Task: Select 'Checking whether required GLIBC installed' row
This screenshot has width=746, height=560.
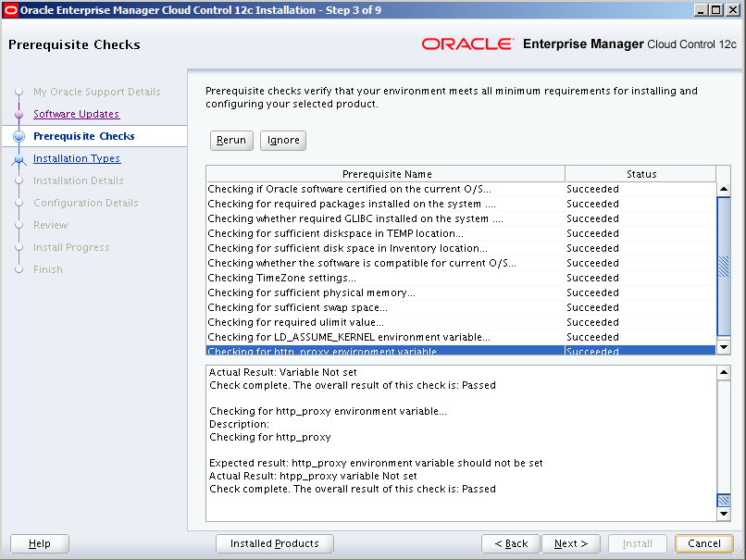Action: pos(461,218)
